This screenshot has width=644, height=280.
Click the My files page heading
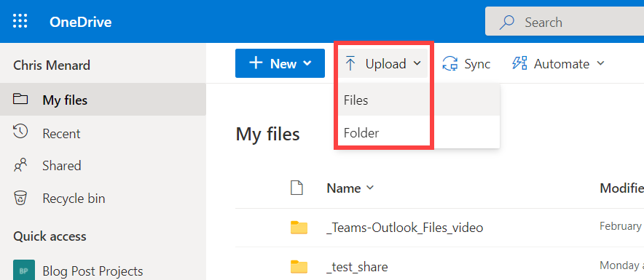[268, 134]
